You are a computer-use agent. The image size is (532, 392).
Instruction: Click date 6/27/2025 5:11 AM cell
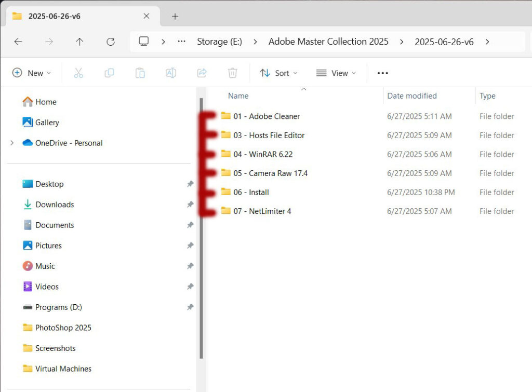(x=419, y=116)
